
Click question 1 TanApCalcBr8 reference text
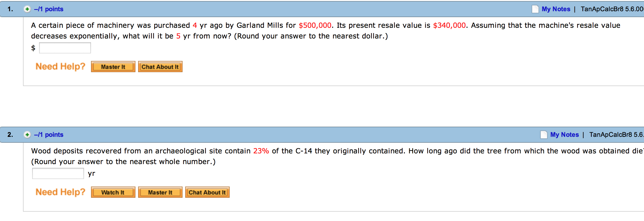(612, 9)
